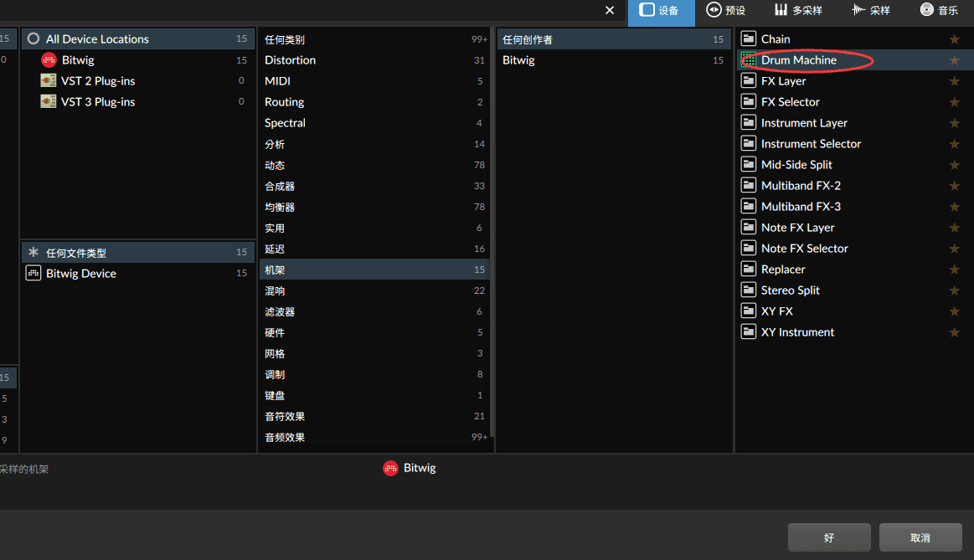Star the Note FX Layer device
The width and height of the screenshot is (974, 560).
click(954, 228)
